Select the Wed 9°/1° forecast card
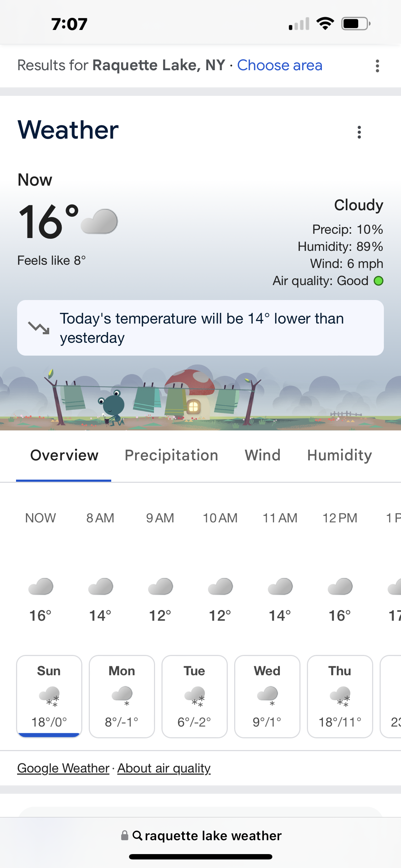The height and width of the screenshot is (868, 401). tap(267, 697)
